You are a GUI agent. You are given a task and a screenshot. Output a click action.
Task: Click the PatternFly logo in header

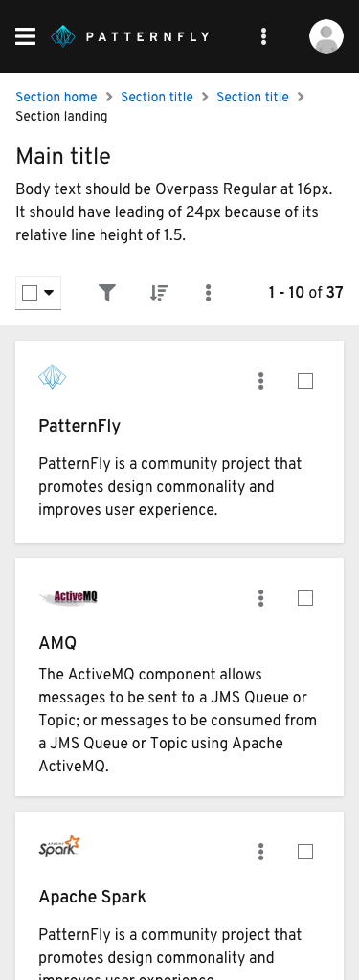tap(129, 36)
